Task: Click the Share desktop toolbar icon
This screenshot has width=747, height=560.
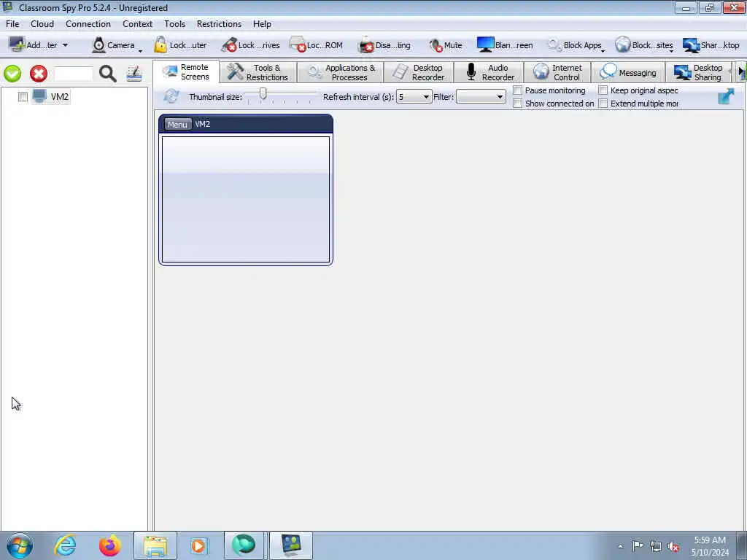Action: (x=692, y=45)
